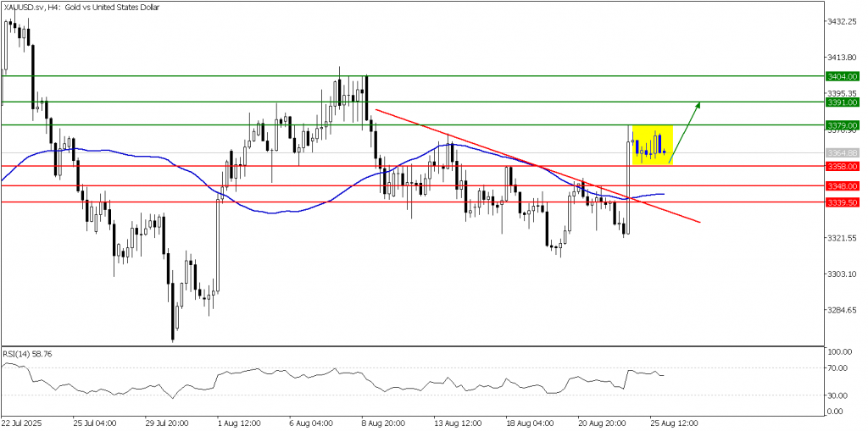Click the RSI 100.00 scale value
The height and width of the screenshot is (431, 868).
tap(838, 352)
